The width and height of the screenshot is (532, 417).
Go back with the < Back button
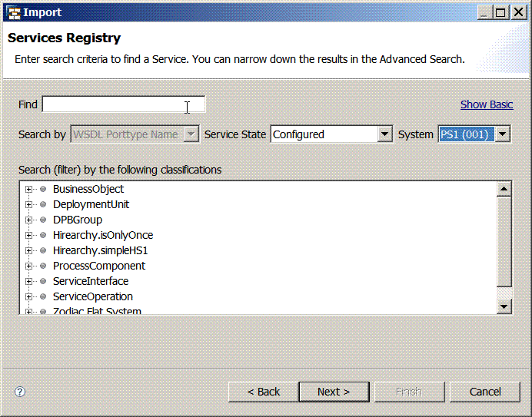tap(263, 392)
